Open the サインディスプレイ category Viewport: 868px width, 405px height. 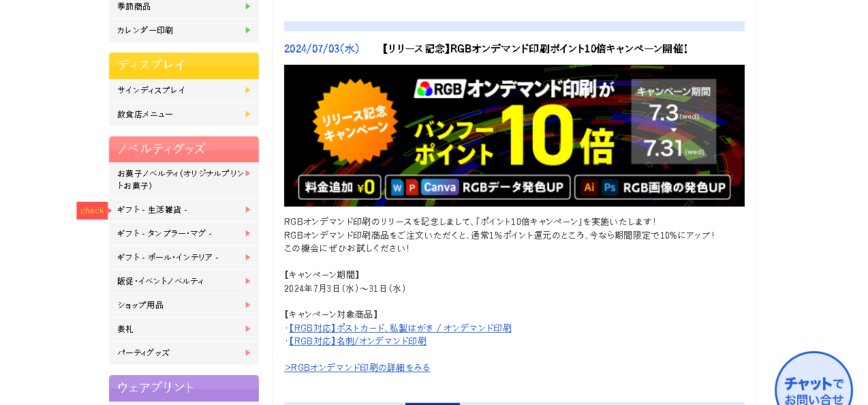[184, 90]
